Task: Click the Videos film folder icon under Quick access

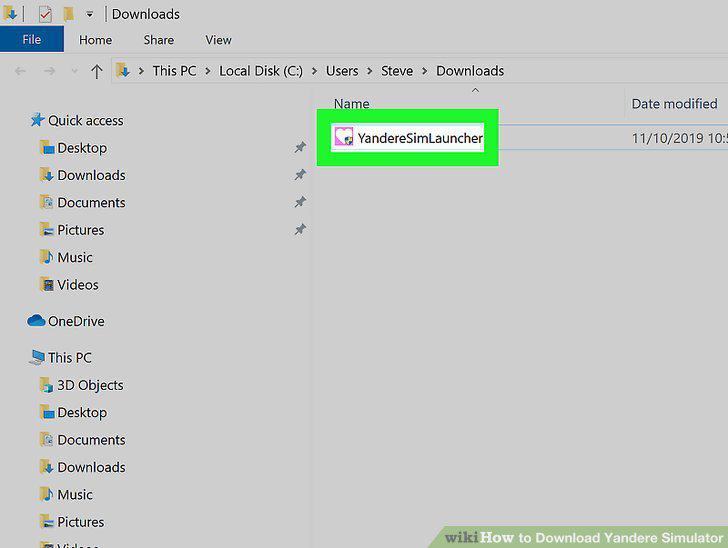Action: pyautogui.click(x=46, y=285)
